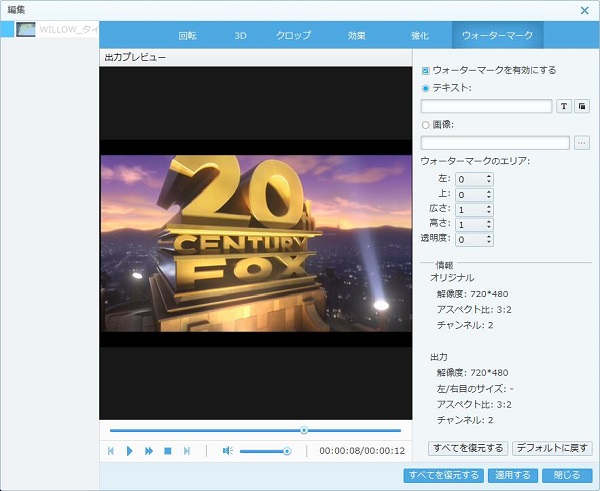Click the volume slider handle
Screen dimensions: 600x491
(287, 452)
